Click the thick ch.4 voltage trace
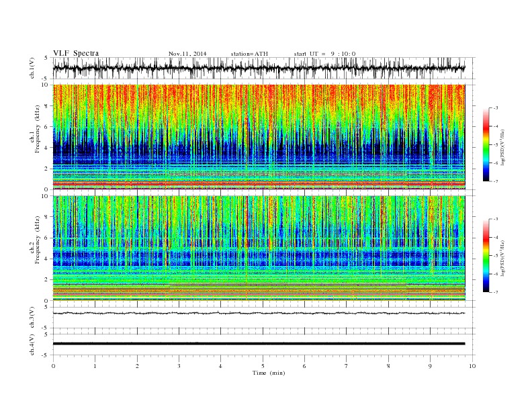The width and height of the screenshot is (532, 411). (x=259, y=344)
